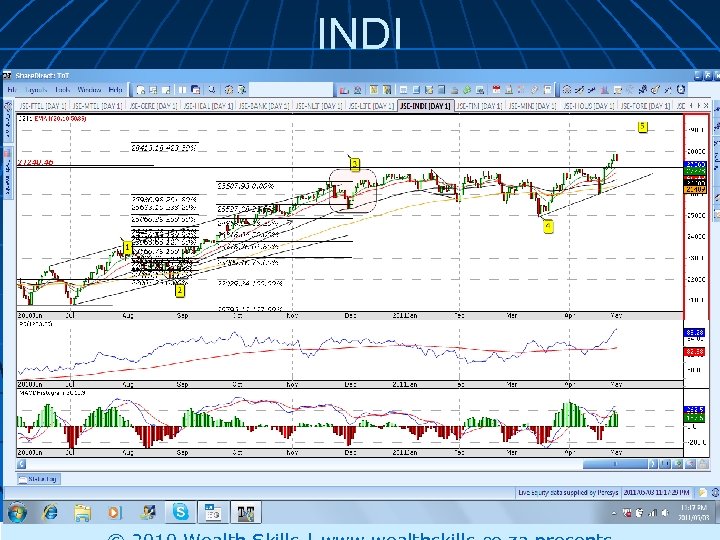Click the red calendar toolbar icon
The height and width of the screenshot is (540, 720).
pyautogui.click(x=496, y=90)
